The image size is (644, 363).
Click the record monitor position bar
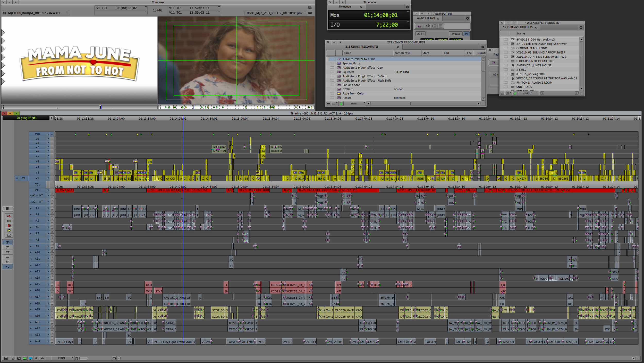pos(236,107)
